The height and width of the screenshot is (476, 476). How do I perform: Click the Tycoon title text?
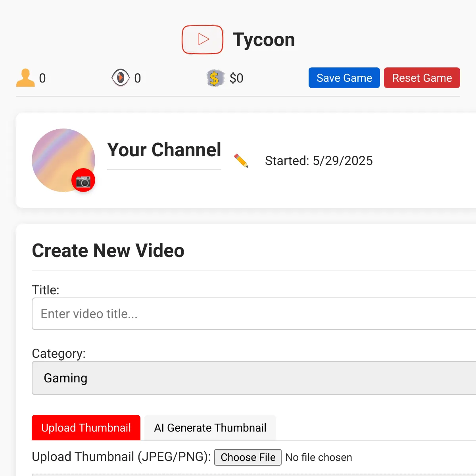click(x=264, y=40)
